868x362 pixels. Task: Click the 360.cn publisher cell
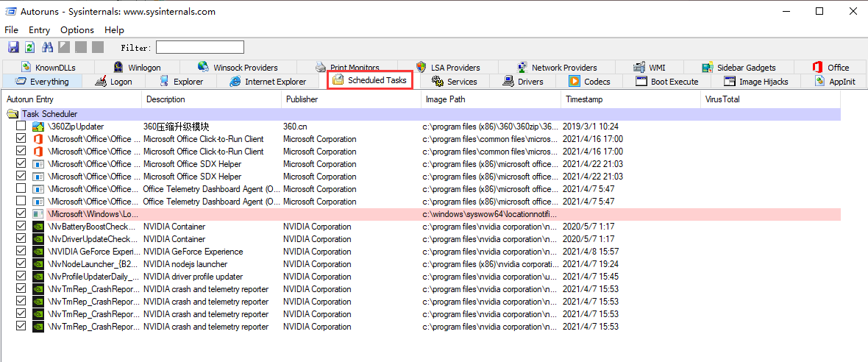pos(295,127)
